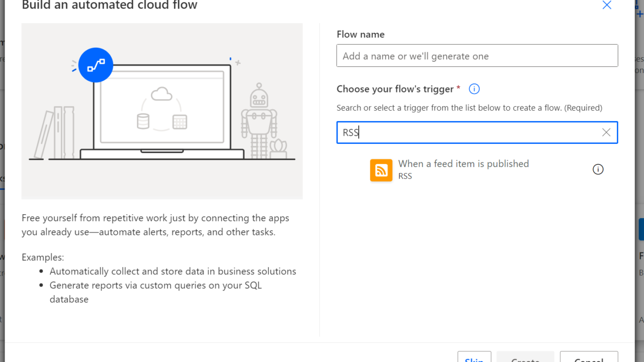644x362 pixels.
Task: Click the Flow name text field
Action: 476,56
